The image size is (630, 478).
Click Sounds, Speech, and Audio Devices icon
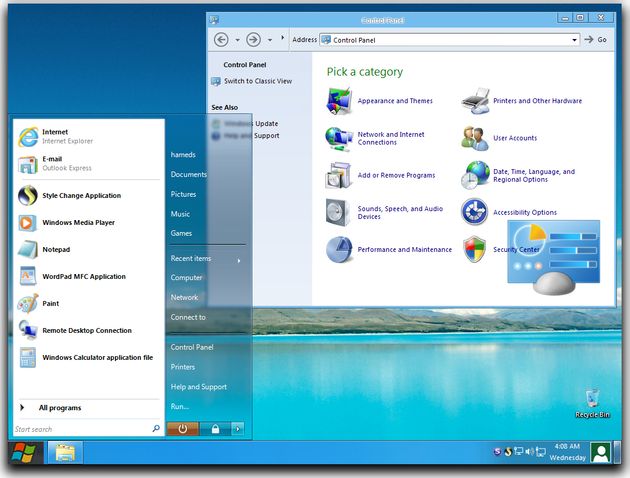tap(337, 212)
